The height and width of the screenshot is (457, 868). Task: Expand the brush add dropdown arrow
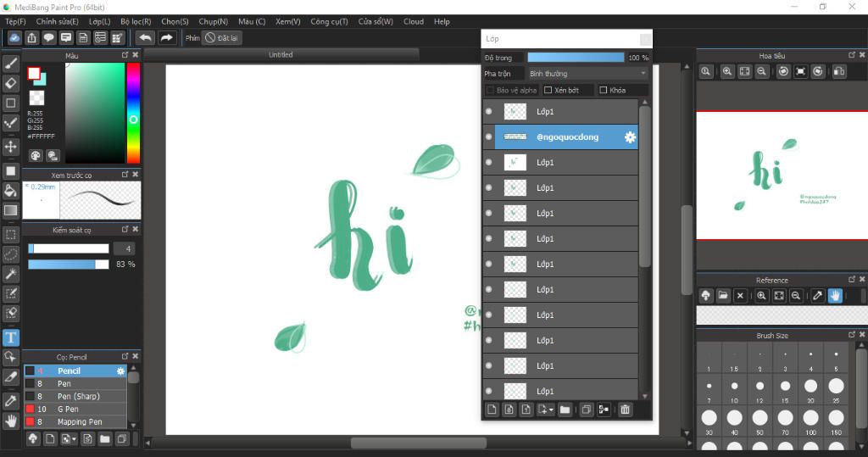point(75,440)
